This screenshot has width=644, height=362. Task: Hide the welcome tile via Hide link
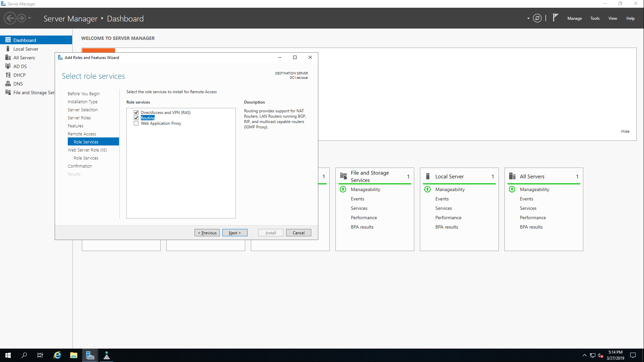[625, 131]
